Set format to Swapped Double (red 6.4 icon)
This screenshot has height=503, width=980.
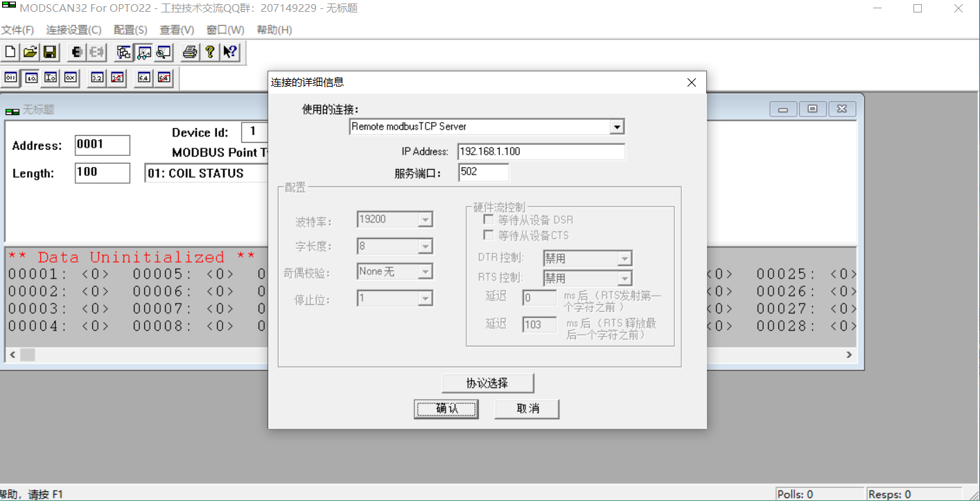pyautogui.click(x=164, y=78)
